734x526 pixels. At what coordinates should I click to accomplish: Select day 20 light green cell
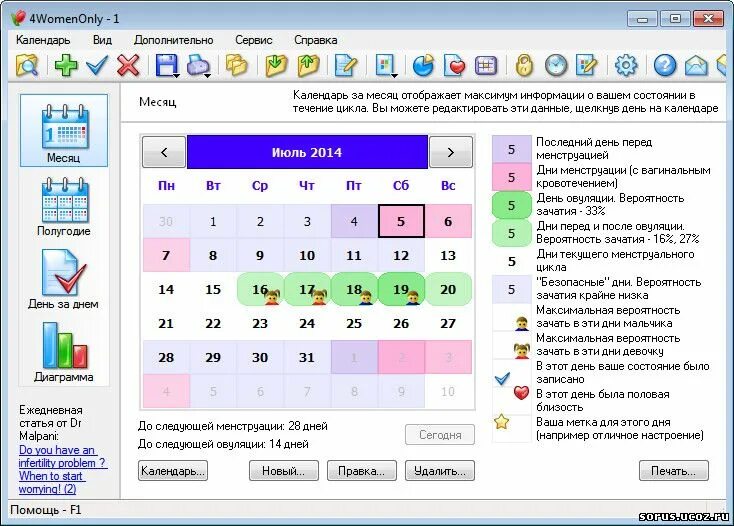click(448, 289)
